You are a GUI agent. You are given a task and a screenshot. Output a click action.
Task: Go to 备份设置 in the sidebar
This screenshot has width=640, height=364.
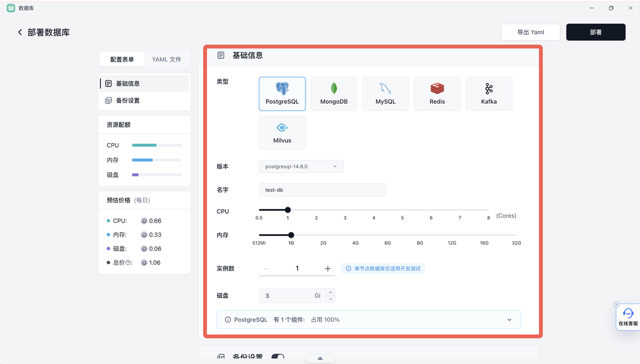point(144,100)
